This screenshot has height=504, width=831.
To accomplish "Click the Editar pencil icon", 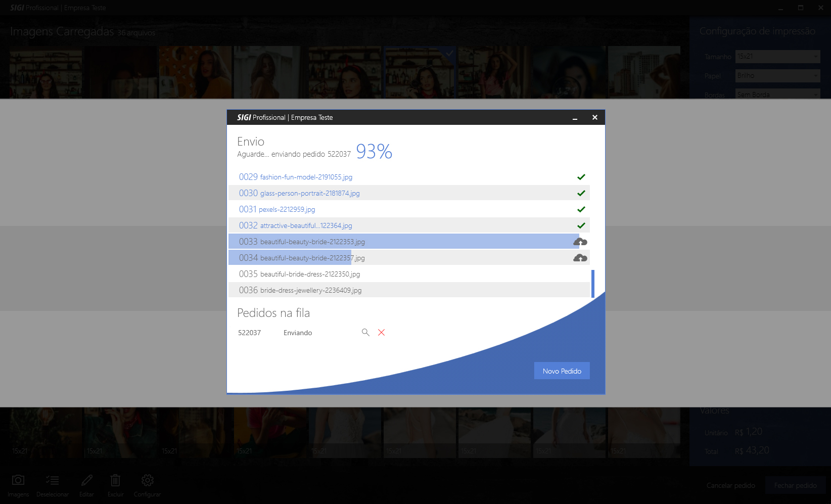I will point(86,480).
